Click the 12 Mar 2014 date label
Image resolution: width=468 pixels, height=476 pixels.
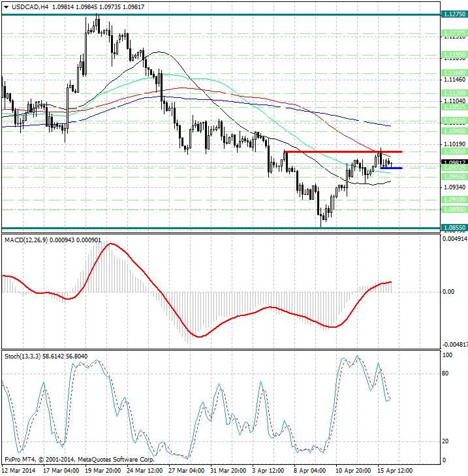(20, 471)
